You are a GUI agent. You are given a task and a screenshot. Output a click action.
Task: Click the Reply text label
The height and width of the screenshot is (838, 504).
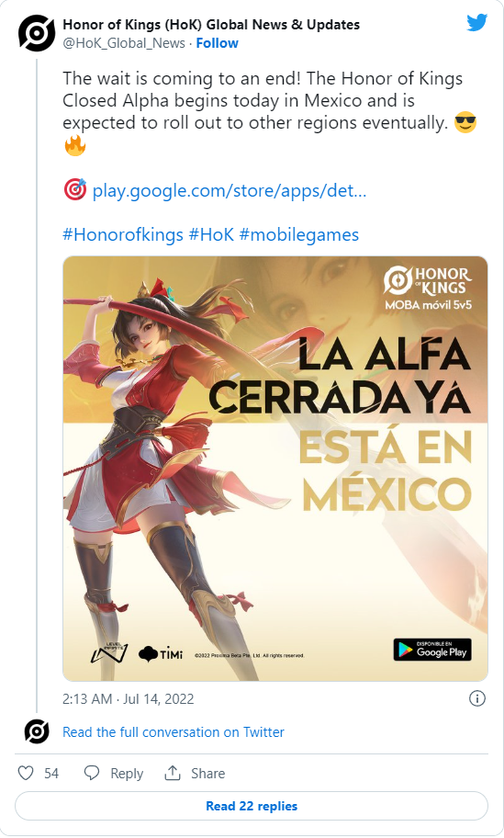[127, 774]
